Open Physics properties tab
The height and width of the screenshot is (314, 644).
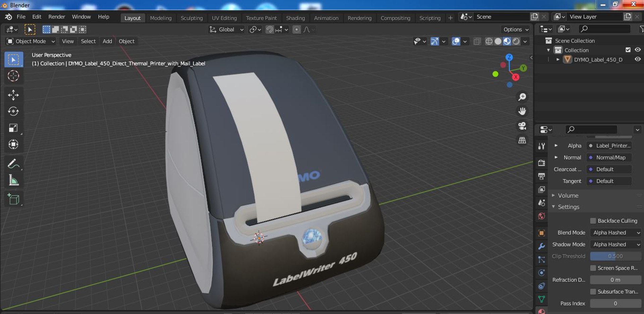click(541, 273)
